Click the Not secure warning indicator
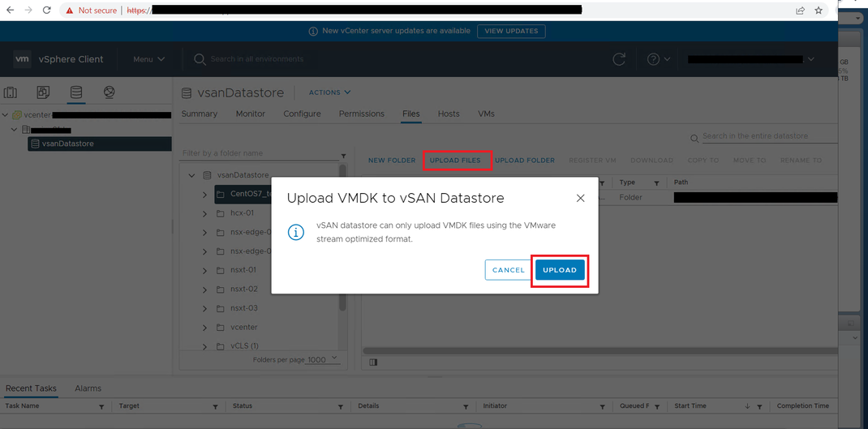This screenshot has width=868, height=429. (x=91, y=10)
